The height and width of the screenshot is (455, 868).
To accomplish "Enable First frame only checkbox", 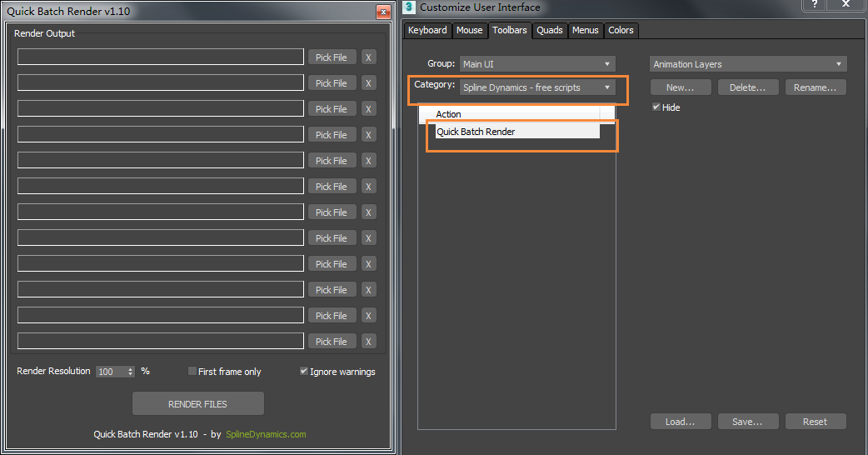I will (192, 372).
